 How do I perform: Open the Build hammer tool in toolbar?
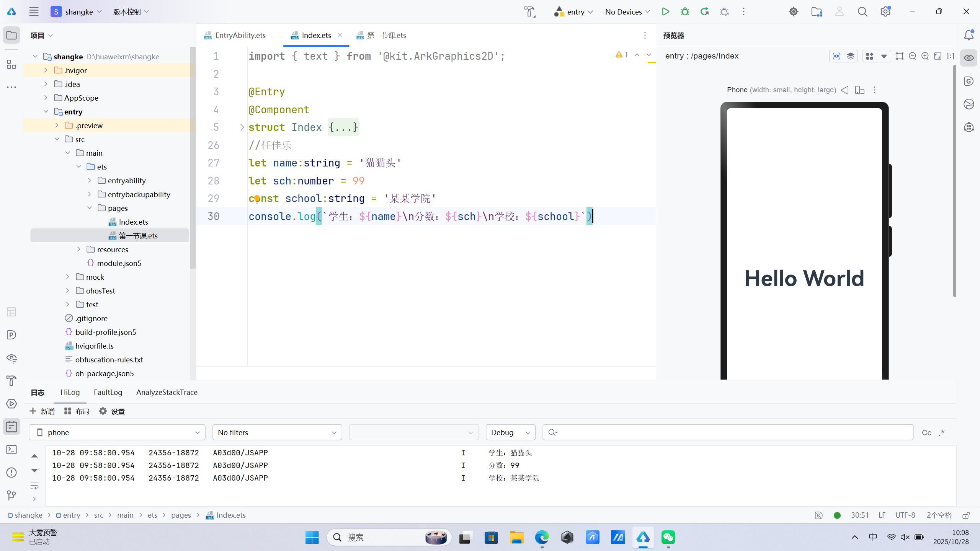(529, 11)
